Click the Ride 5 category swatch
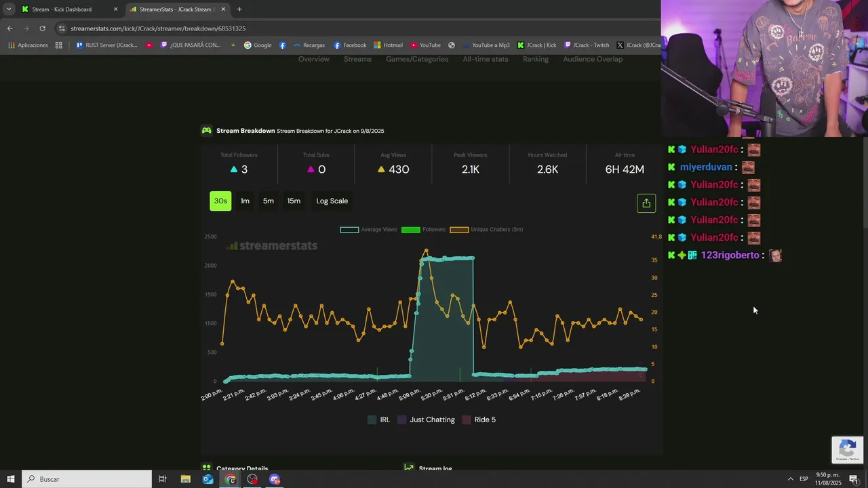The image size is (868, 488). [x=466, y=420]
